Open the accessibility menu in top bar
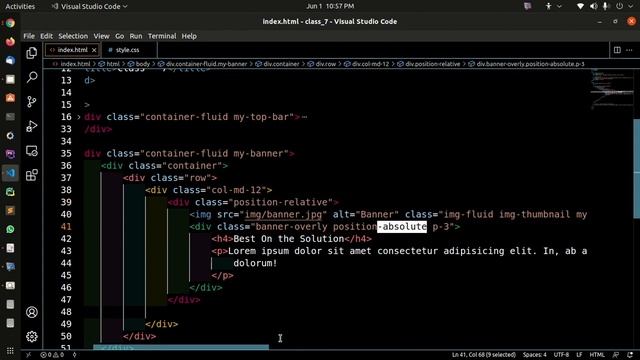Viewport: 640px width, 360px height. point(553,6)
